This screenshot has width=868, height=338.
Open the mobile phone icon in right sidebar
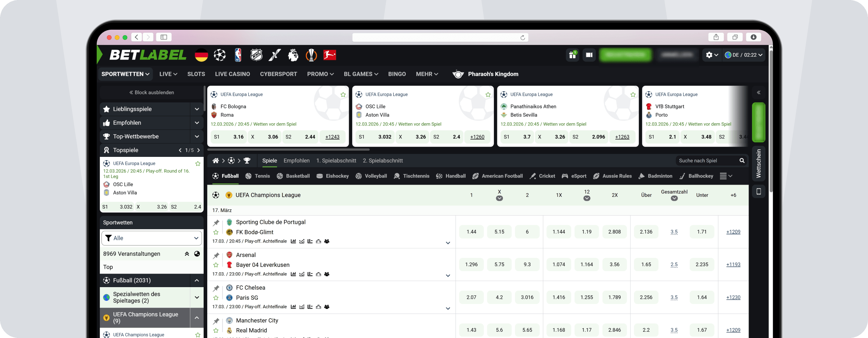tap(759, 191)
